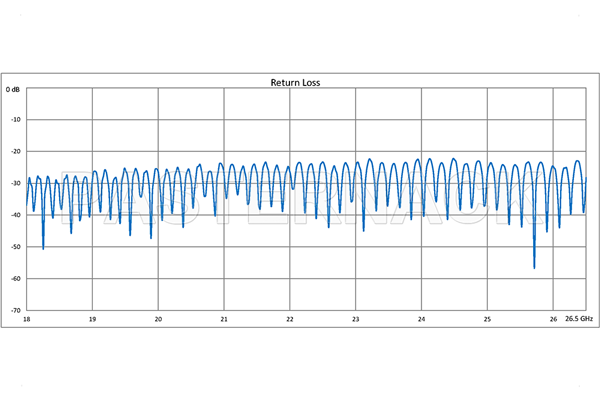Click the 21 x-axis frequency label
The height and width of the screenshot is (400, 600).
[224, 320]
